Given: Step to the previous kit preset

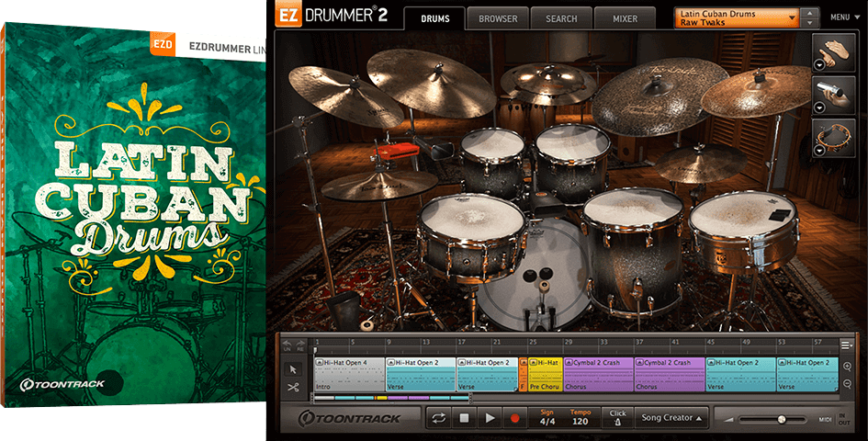Looking at the screenshot, I should [x=810, y=13].
